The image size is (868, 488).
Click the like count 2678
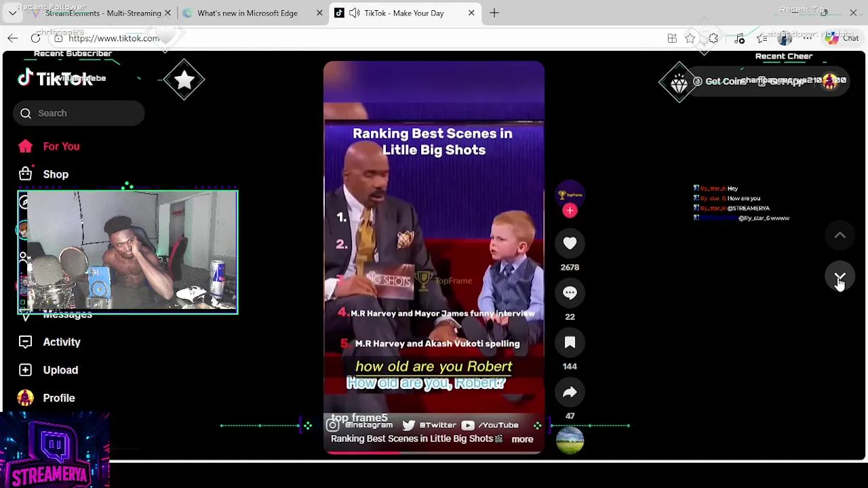tap(570, 268)
